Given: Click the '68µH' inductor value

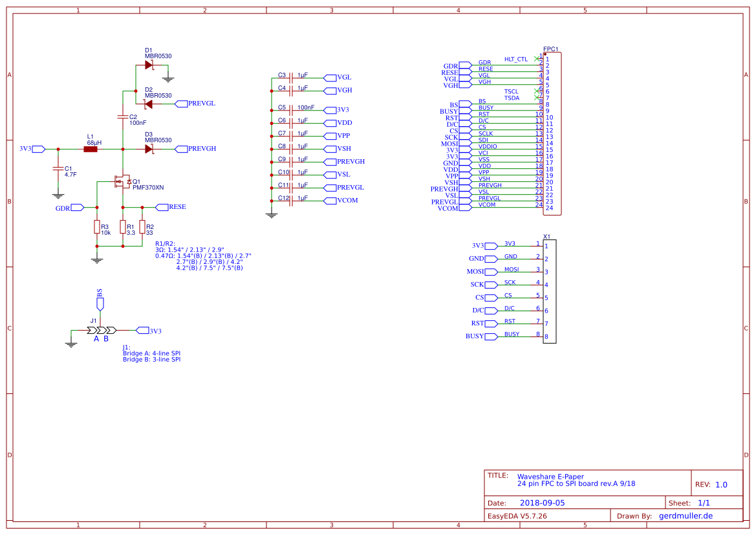Looking at the screenshot, I should coord(94,143).
